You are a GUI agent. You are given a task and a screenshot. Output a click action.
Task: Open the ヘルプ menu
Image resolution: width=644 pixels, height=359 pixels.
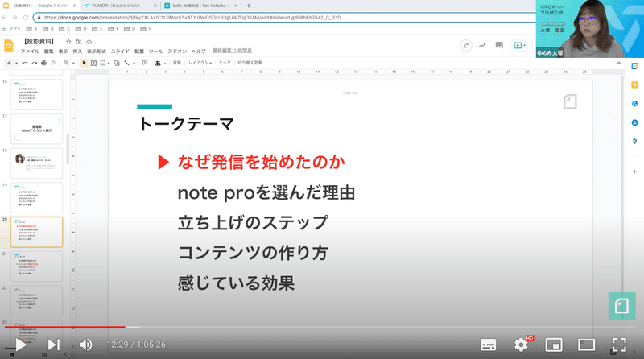click(x=198, y=52)
